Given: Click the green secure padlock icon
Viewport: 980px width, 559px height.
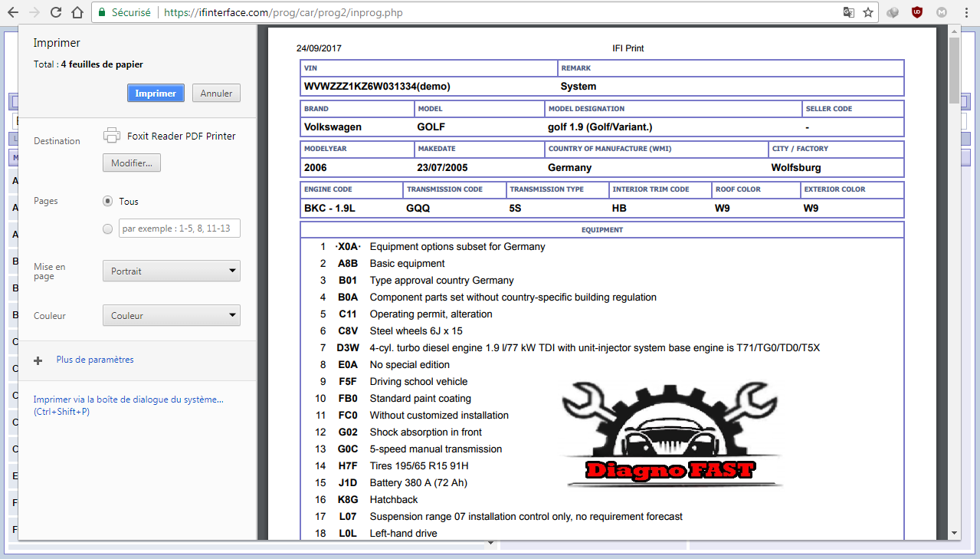Looking at the screenshot, I should click(x=102, y=12).
